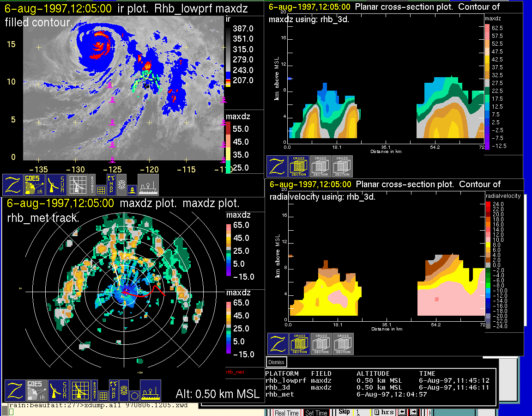Click Z icon in the radialvelocity cross-section panel

click(x=278, y=344)
